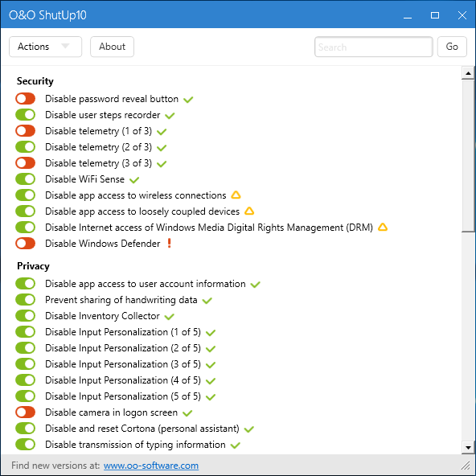Toggle off Disable user steps recorder
The width and height of the screenshot is (476, 476).
26,115
